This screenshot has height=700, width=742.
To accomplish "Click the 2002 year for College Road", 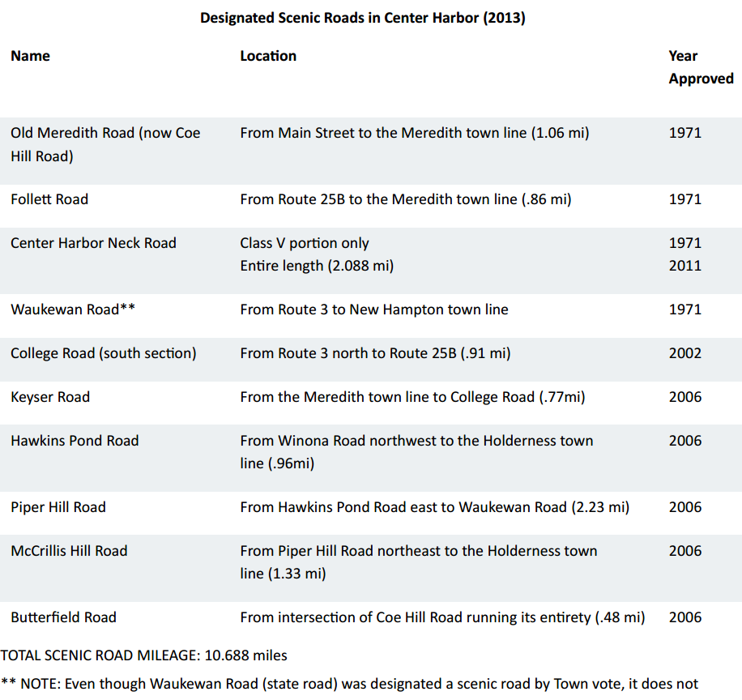I will pos(685,353).
